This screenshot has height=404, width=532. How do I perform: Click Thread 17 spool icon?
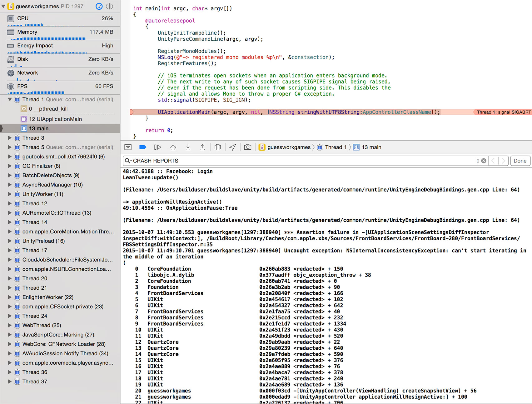[x=17, y=250]
